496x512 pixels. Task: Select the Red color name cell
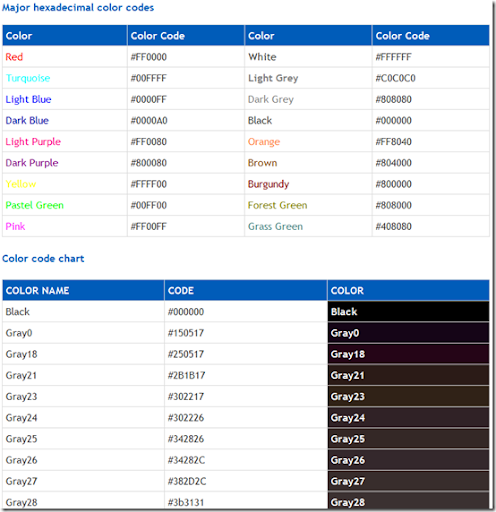pos(65,57)
